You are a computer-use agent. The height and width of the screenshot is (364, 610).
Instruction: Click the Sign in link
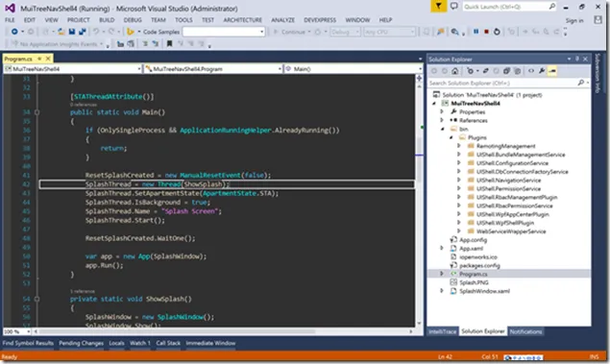click(x=574, y=20)
